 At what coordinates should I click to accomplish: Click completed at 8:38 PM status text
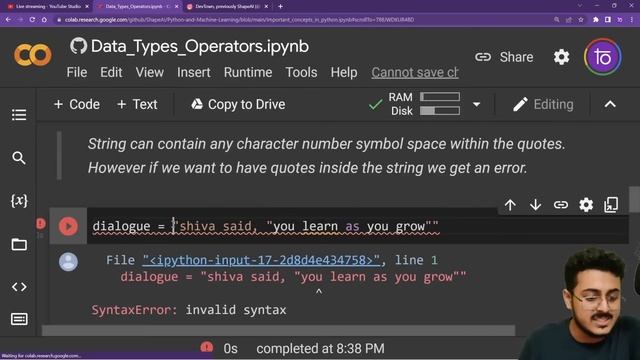[320, 349]
